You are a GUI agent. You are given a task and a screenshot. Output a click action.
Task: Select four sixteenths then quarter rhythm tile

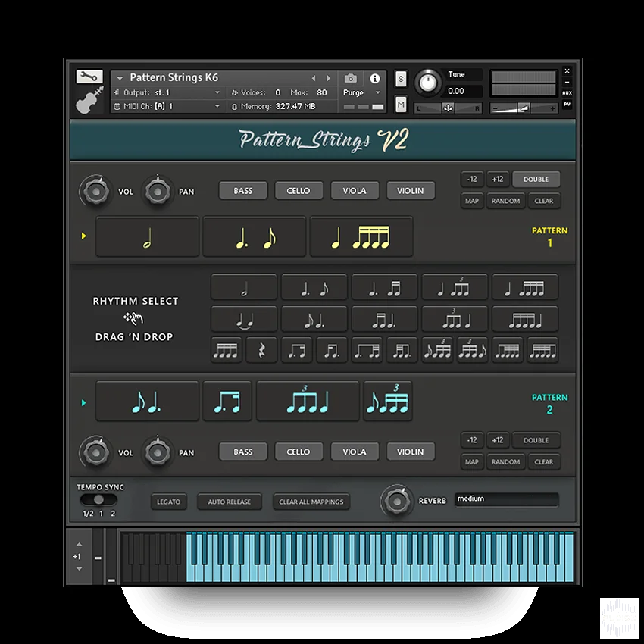point(525,319)
